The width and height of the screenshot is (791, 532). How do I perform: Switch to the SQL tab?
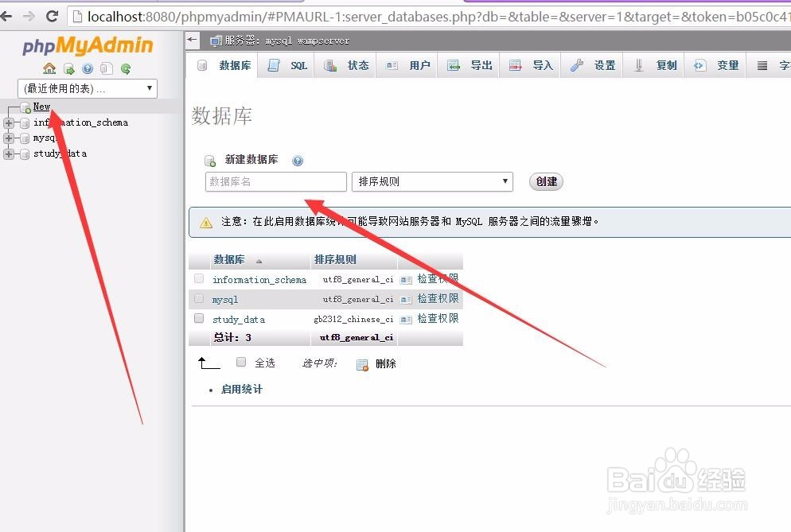point(286,65)
